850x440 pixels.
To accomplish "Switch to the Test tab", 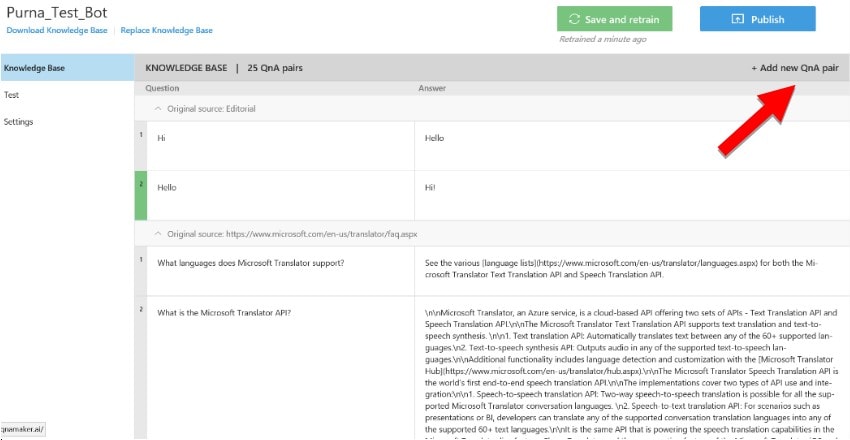I will pyautogui.click(x=12, y=95).
